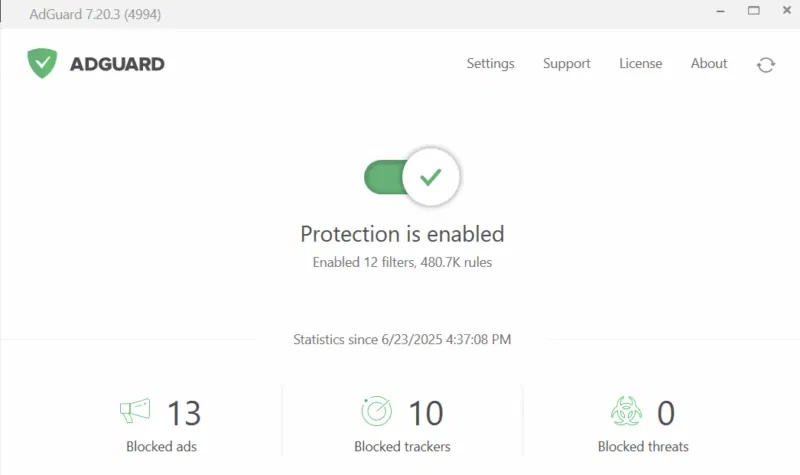The width and height of the screenshot is (800, 475).
Task: Click the "Protection is enabled" status heading
Action: 402,234
